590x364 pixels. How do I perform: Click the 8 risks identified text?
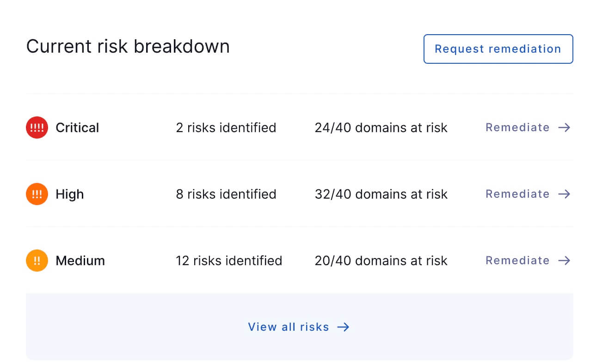click(226, 194)
